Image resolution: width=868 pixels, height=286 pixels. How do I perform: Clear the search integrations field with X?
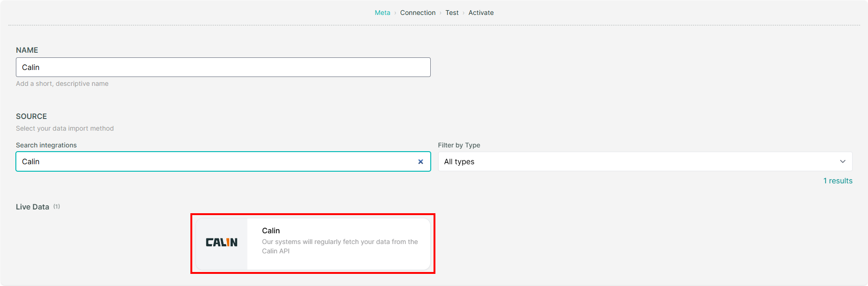click(x=420, y=161)
